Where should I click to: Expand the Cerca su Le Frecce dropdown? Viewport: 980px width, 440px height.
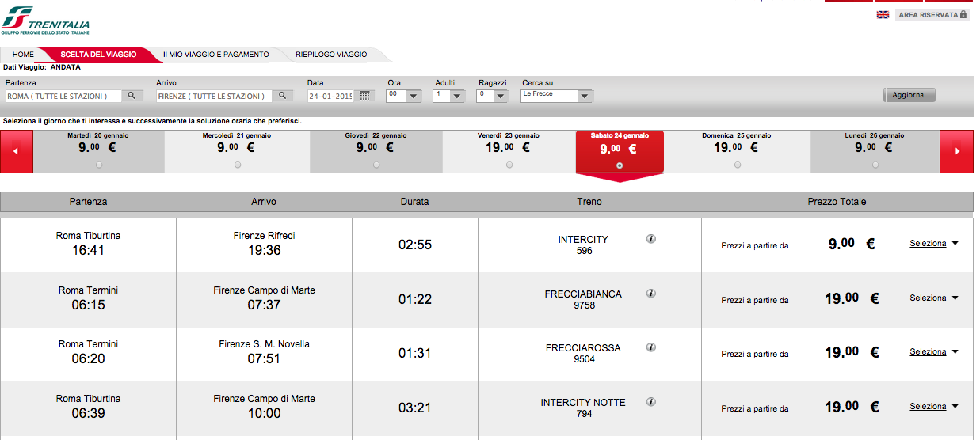coord(585,96)
